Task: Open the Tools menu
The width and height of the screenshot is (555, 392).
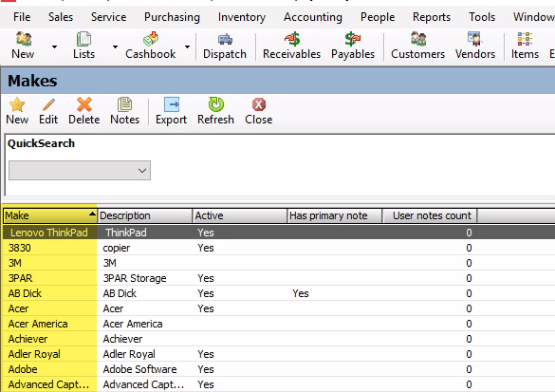Action: coord(482,17)
